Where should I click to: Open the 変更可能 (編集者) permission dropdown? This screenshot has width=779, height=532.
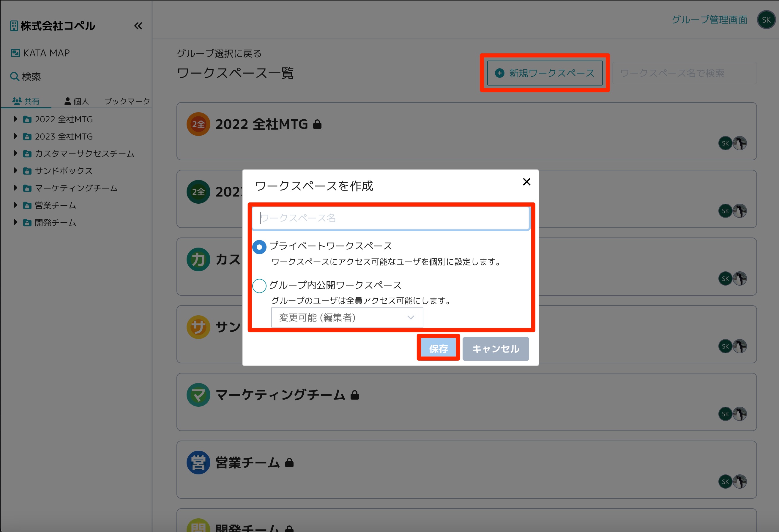(347, 317)
